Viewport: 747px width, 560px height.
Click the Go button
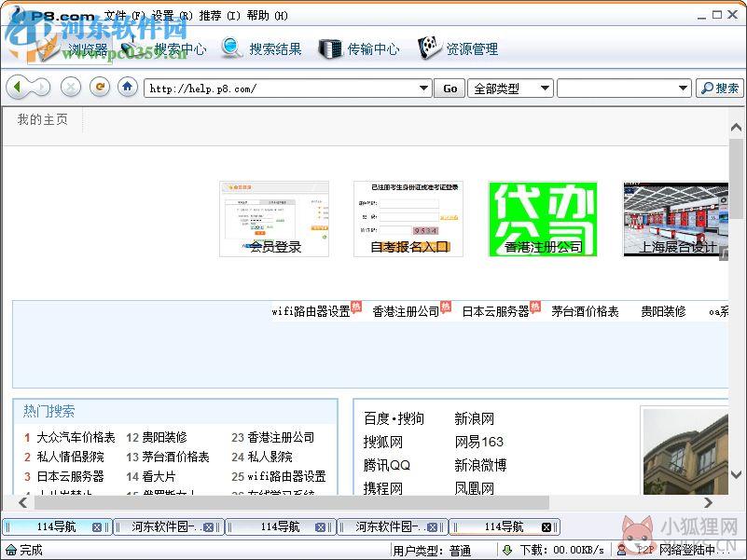450,89
